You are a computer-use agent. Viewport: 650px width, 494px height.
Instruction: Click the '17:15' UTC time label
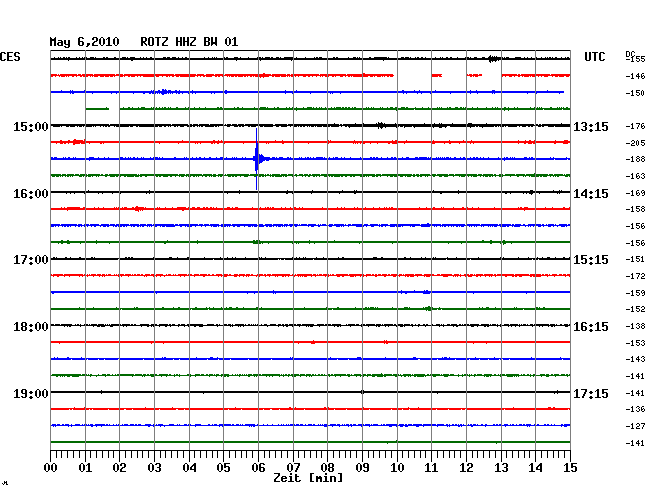pos(591,393)
